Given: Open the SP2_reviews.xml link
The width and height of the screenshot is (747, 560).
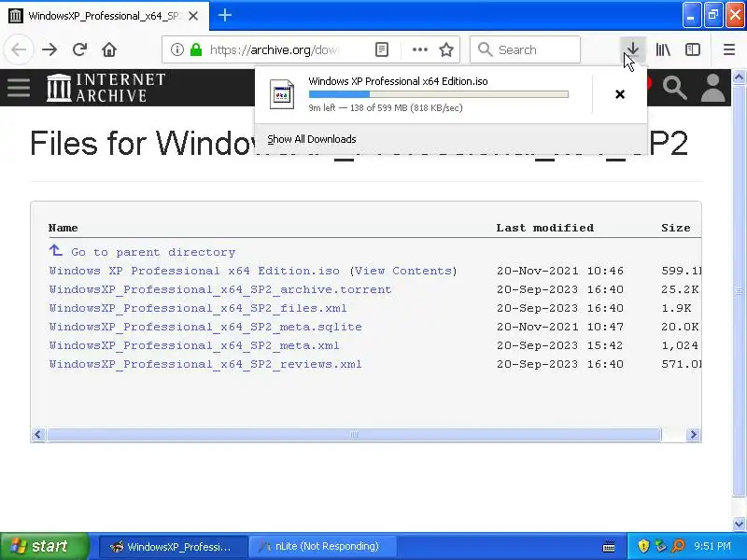Looking at the screenshot, I should pyautogui.click(x=205, y=364).
